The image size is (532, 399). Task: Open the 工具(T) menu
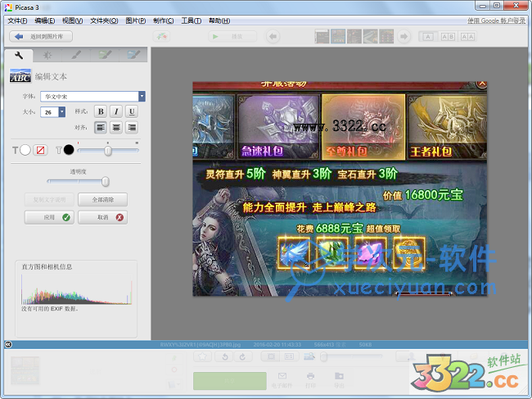[x=192, y=20]
